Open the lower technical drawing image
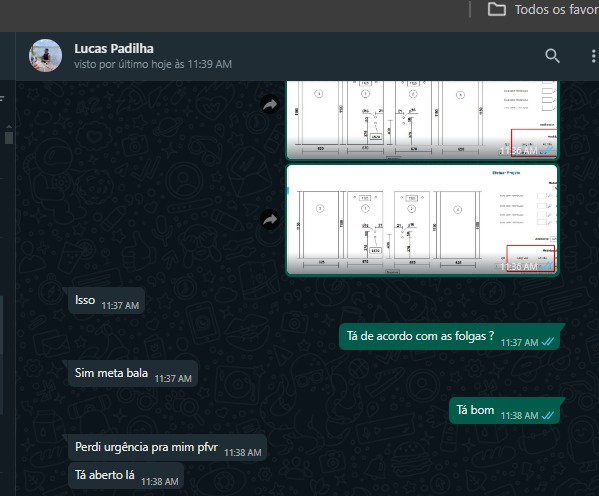This screenshot has height=496, width=599. click(x=422, y=220)
